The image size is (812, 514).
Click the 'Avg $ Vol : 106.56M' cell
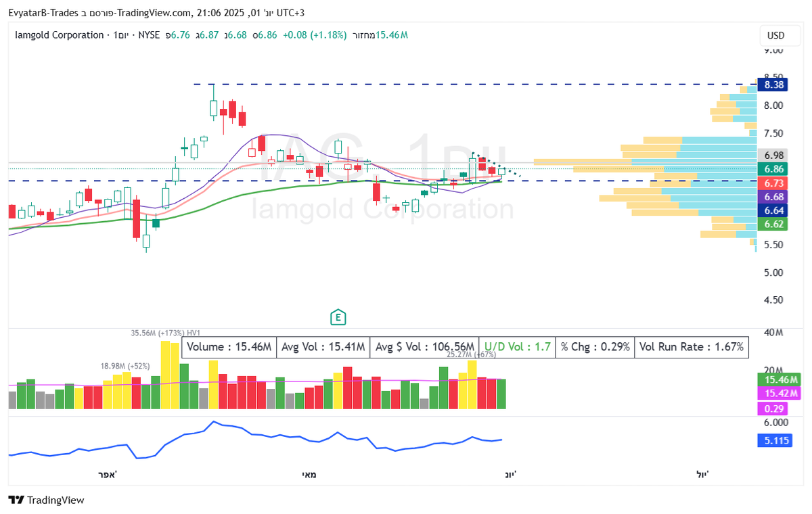click(424, 347)
